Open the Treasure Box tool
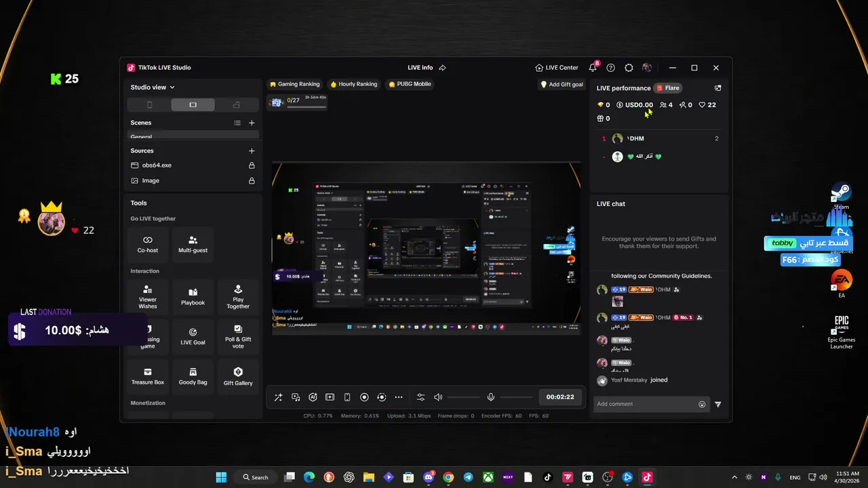This screenshot has height=488, width=868. point(148,376)
